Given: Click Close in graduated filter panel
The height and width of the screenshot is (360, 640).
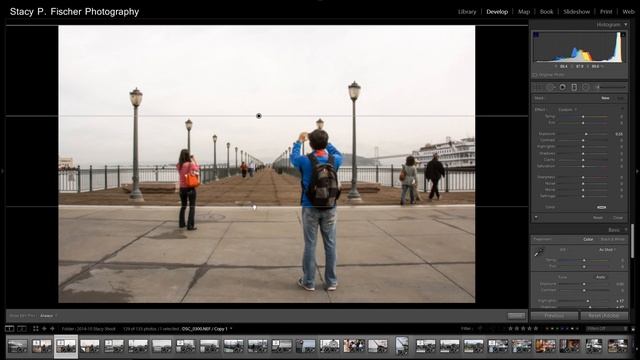Looking at the screenshot, I should [x=618, y=218].
